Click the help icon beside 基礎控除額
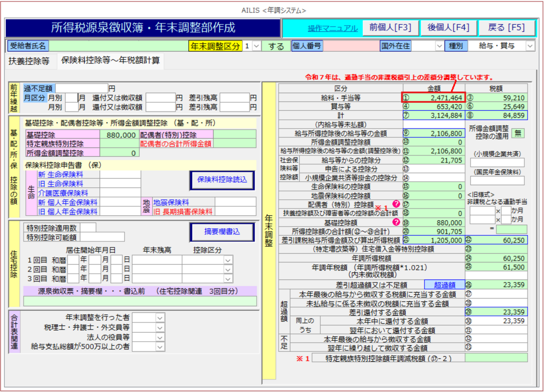This screenshot has height=392, width=544. [396, 222]
